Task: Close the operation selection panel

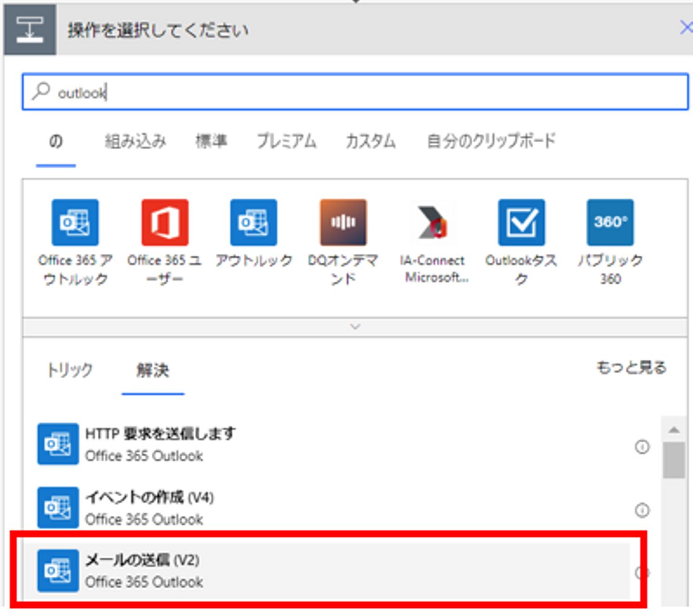Action: 686,27
